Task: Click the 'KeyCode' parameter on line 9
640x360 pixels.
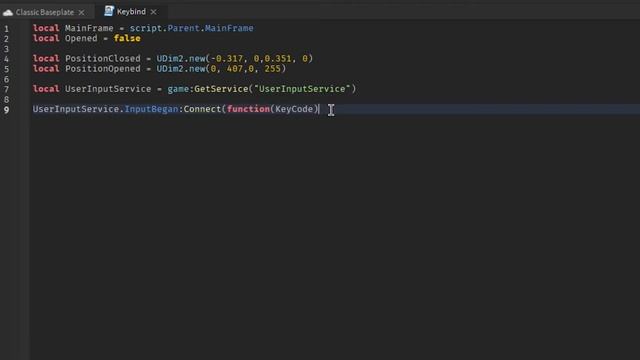Action: 294,109
